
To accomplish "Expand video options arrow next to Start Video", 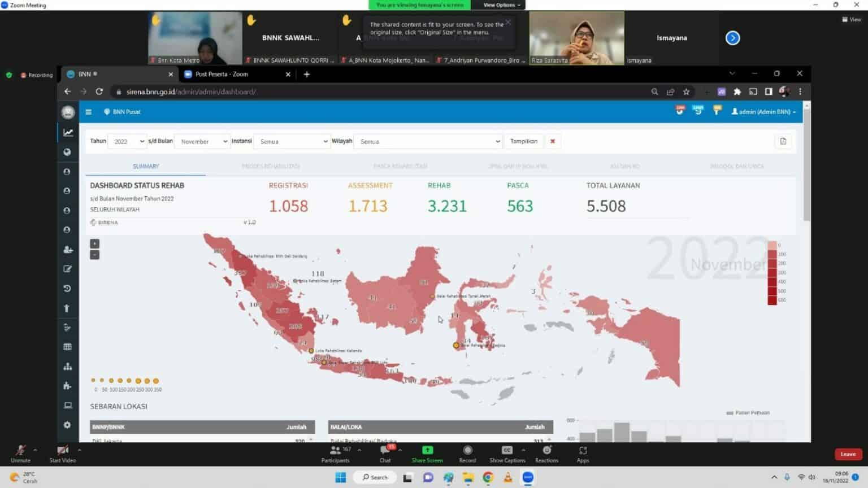I will tap(79, 450).
